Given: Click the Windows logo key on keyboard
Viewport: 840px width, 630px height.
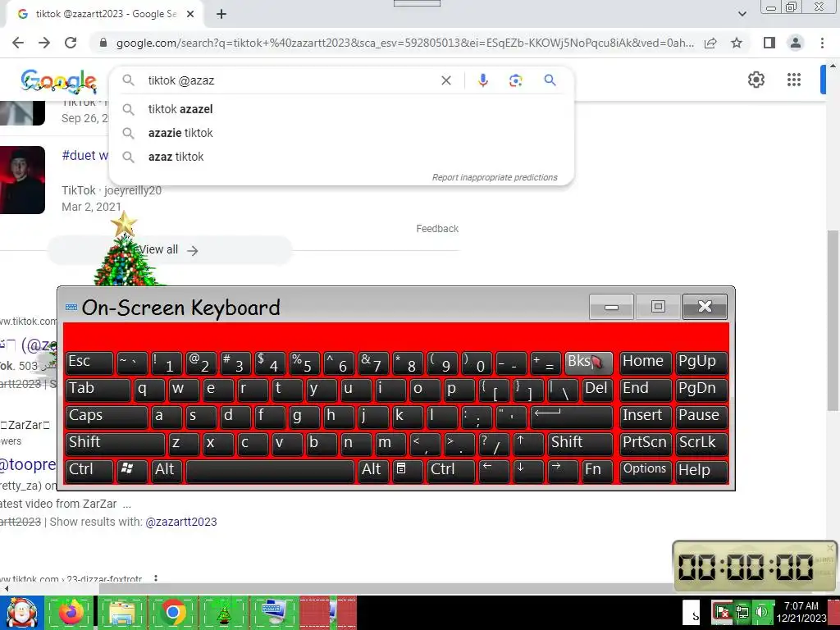Looking at the screenshot, I should click(x=132, y=471).
